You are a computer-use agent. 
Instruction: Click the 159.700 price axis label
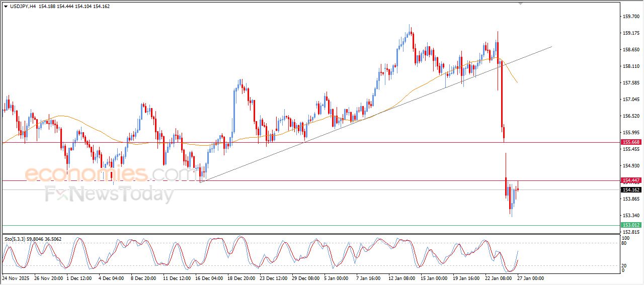630,17
